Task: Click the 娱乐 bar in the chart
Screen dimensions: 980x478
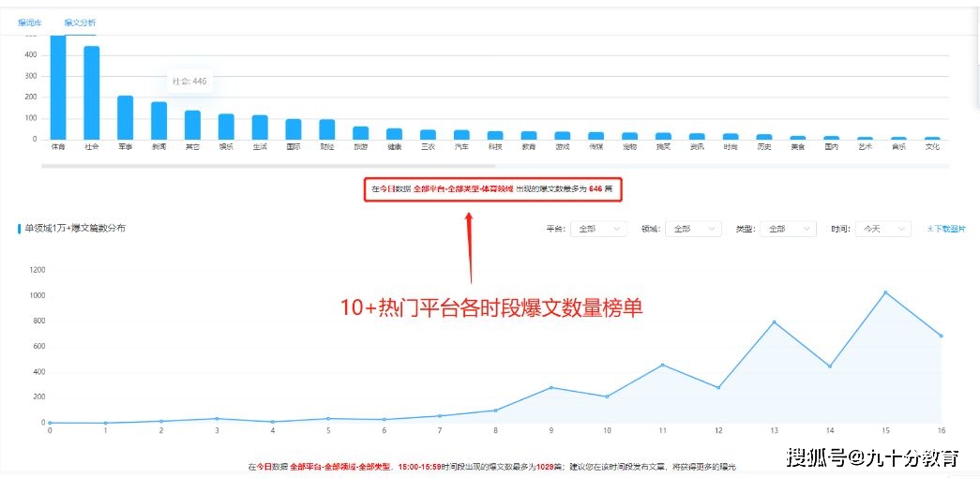Action: point(226,127)
